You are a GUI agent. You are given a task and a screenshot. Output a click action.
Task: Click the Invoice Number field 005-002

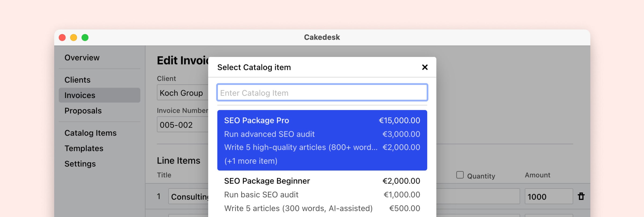[182, 125]
